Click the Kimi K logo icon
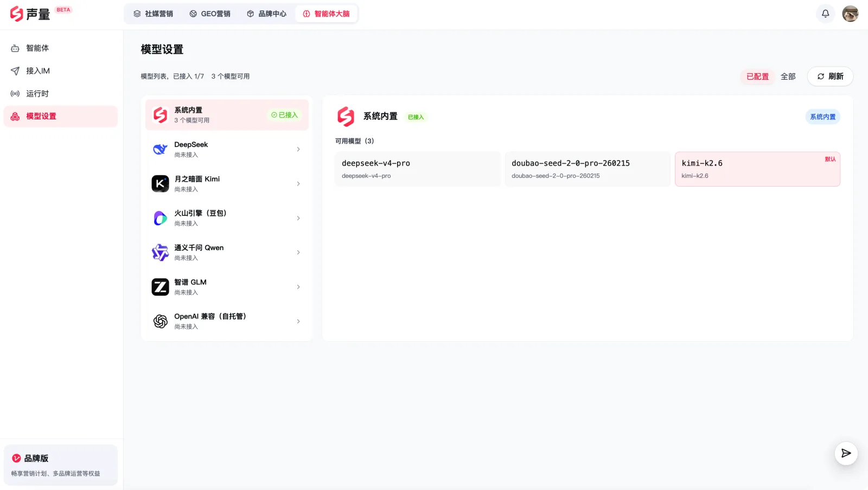Image resolution: width=868 pixels, height=490 pixels. 160,184
